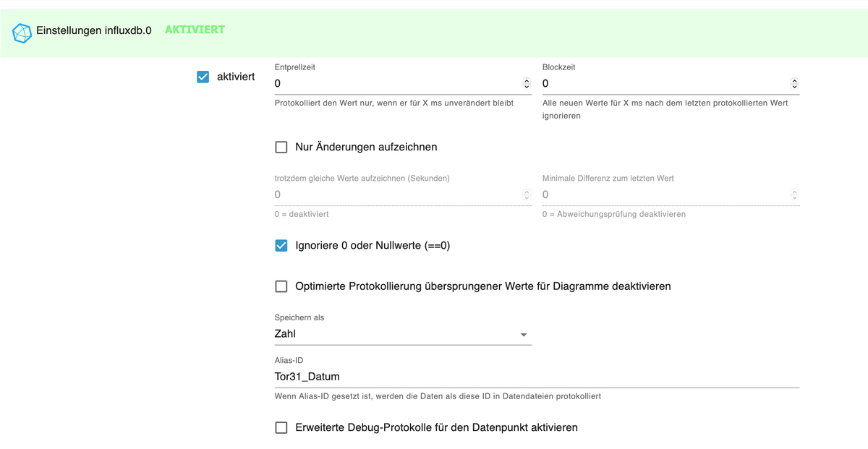The image size is (868, 449).
Task: Click the Zahl dropdown arrow
Action: 524,335
